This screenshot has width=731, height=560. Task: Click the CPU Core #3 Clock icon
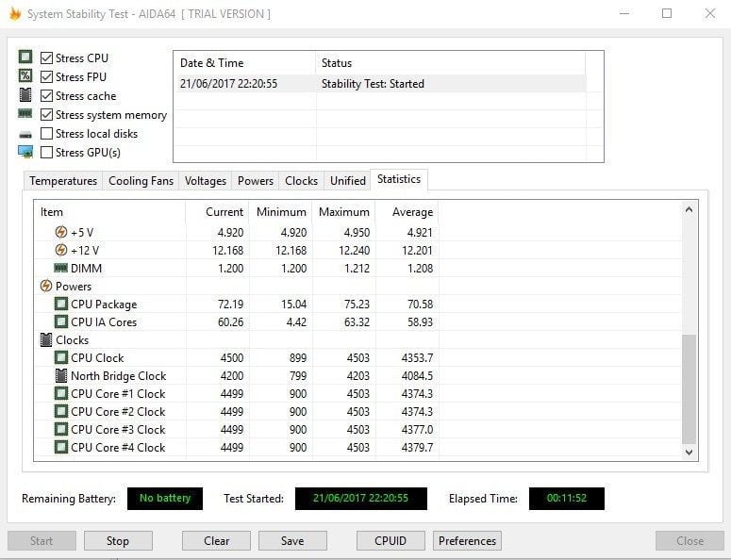point(61,429)
